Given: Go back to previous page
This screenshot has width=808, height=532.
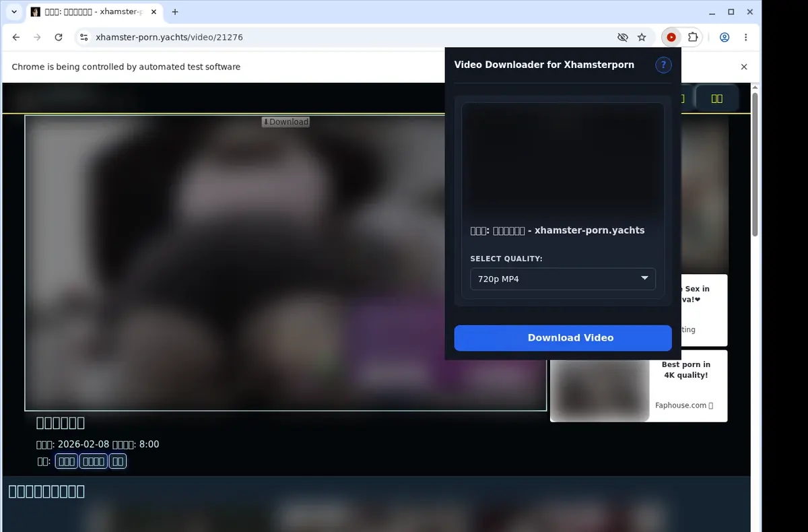Looking at the screenshot, I should [16, 37].
